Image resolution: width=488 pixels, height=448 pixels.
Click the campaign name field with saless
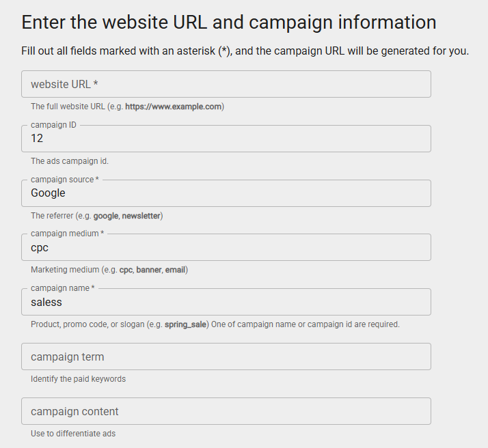click(x=226, y=303)
